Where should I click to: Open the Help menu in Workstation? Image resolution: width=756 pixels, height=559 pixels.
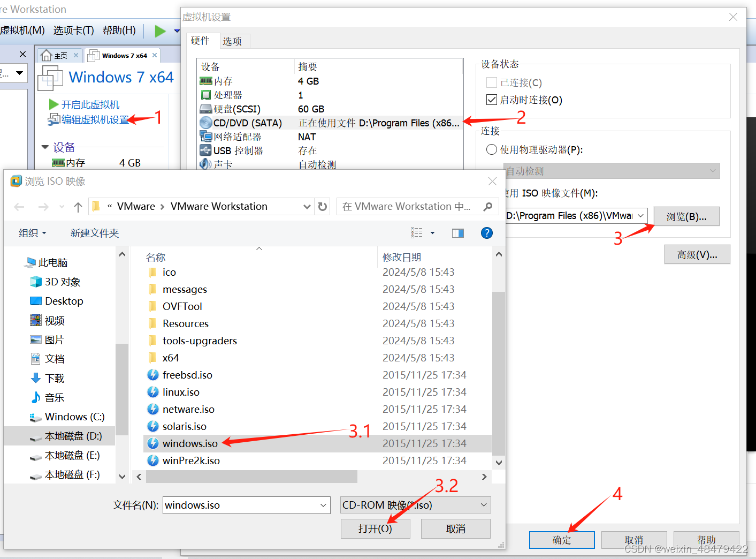click(119, 31)
